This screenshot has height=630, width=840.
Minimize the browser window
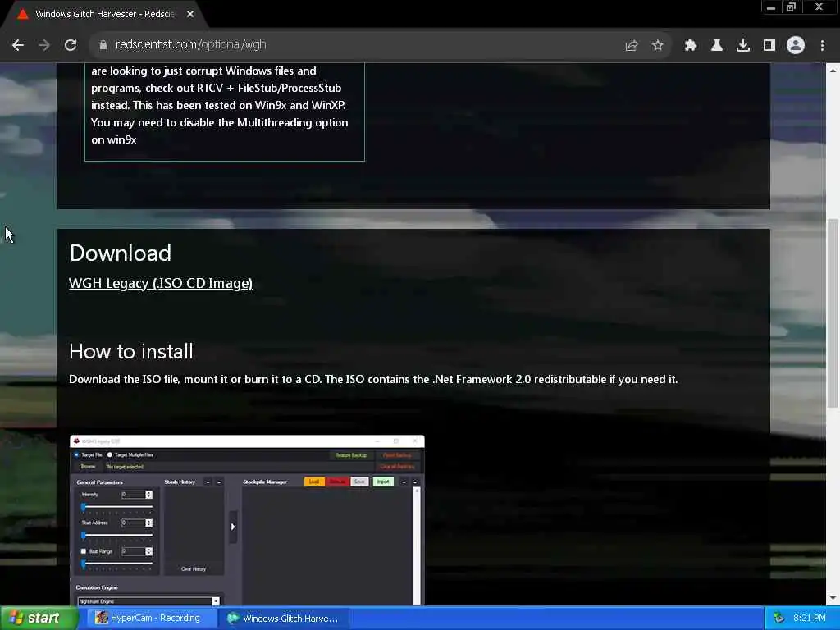(770, 7)
